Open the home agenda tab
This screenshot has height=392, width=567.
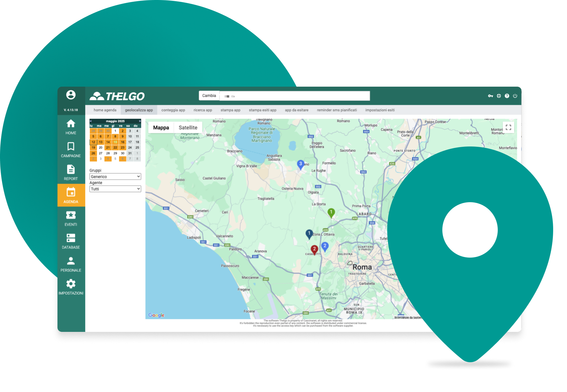click(x=105, y=110)
